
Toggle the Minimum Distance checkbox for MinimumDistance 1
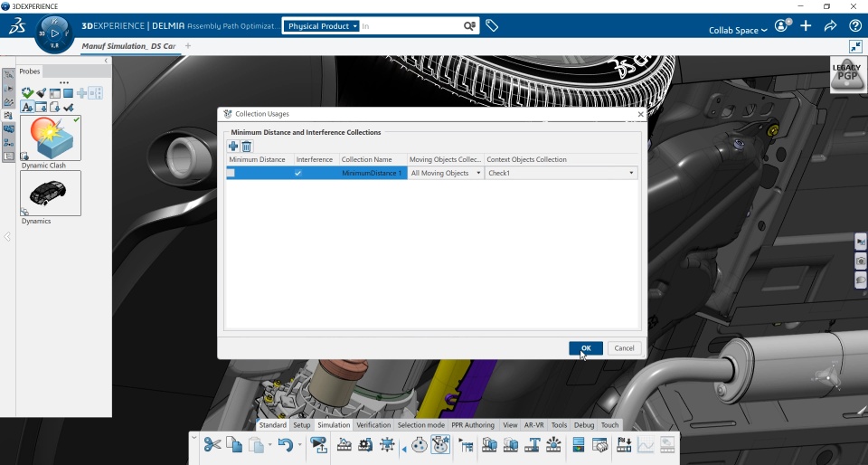click(231, 174)
